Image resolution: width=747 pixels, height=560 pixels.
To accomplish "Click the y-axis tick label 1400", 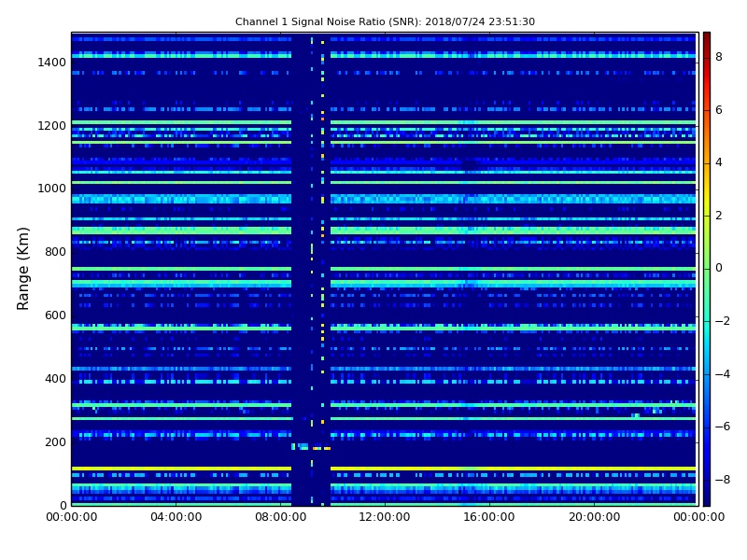I will click(51, 63).
